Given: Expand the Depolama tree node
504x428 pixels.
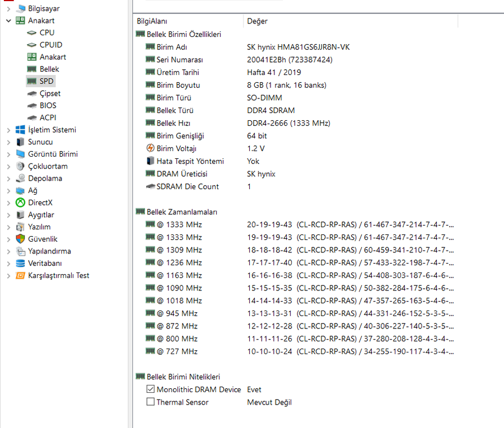Looking at the screenshot, I should (8, 178).
